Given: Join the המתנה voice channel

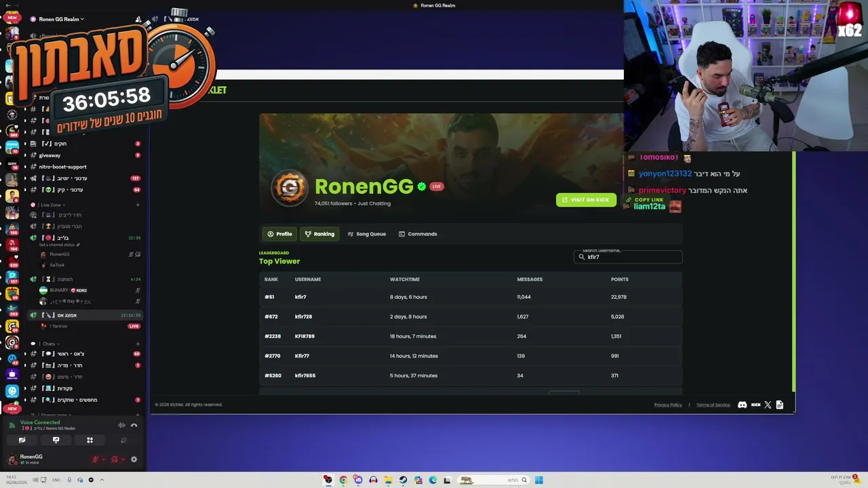Looking at the screenshot, I should tap(85, 279).
